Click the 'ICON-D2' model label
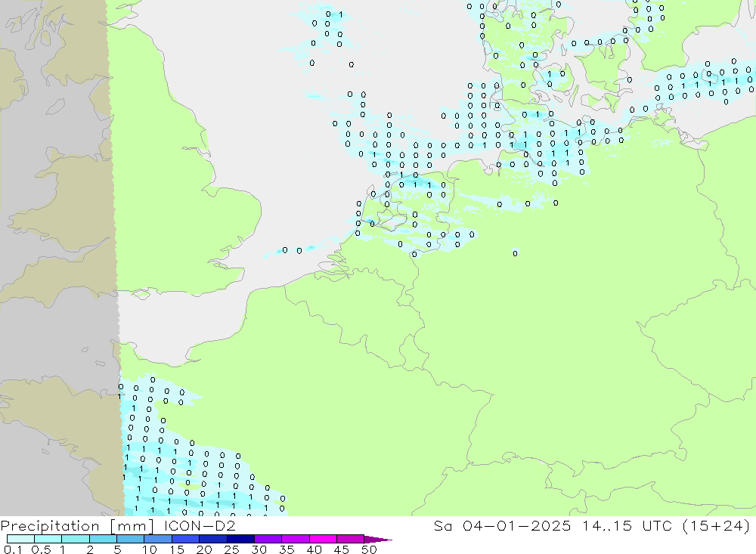Screen dimensions: 756x554 click(x=200, y=525)
